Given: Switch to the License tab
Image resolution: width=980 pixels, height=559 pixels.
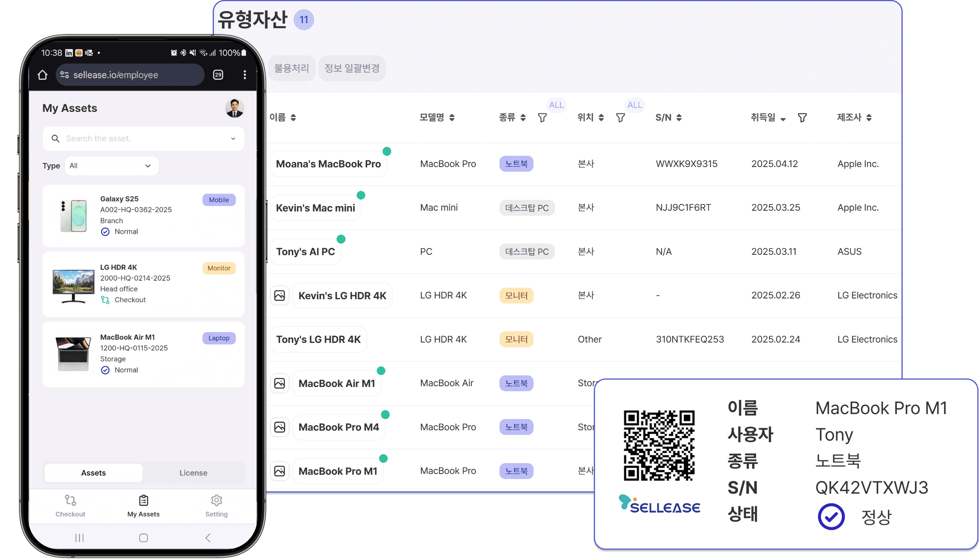Looking at the screenshot, I should (x=193, y=473).
